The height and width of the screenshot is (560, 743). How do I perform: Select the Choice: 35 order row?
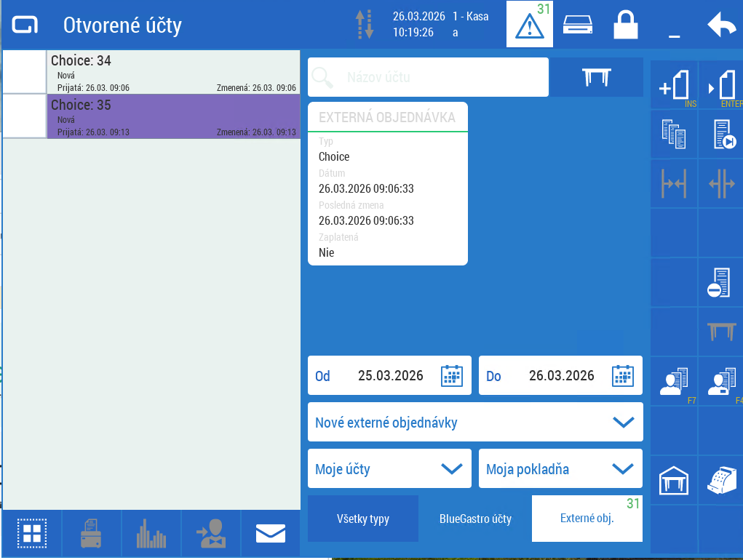pyautogui.click(x=173, y=116)
